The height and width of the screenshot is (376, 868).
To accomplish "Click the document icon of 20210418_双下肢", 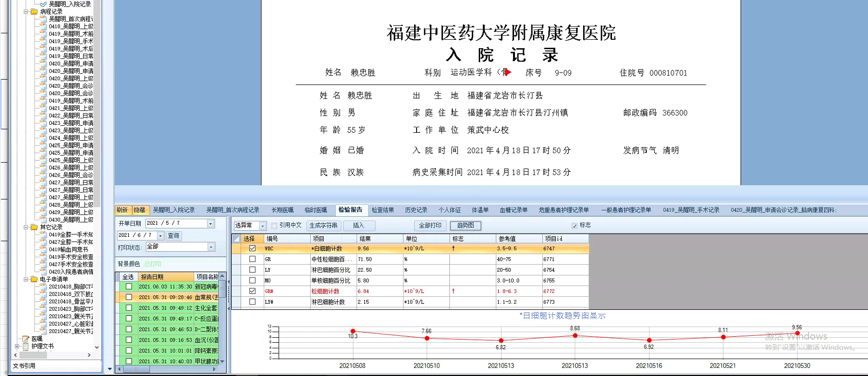I will (43, 294).
